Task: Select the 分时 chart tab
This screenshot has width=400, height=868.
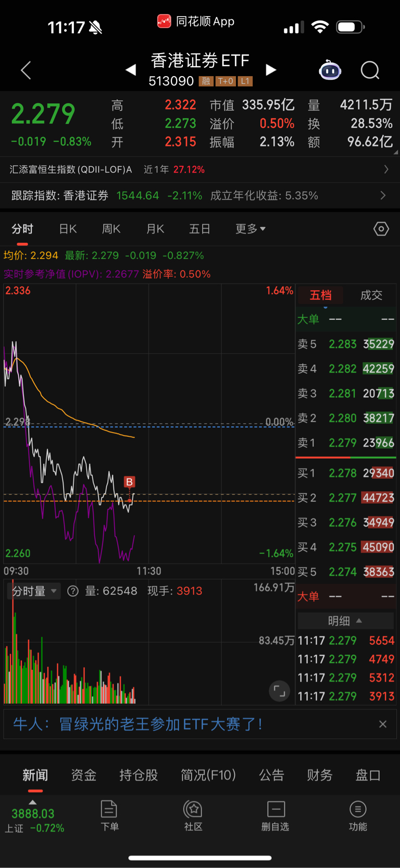Action: pyautogui.click(x=22, y=229)
